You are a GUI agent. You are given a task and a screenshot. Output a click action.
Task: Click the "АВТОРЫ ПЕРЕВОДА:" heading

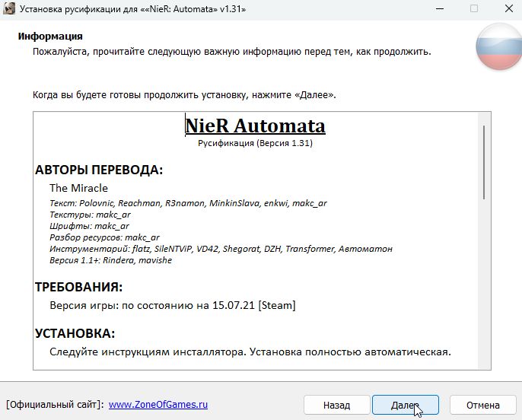pyautogui.click(x=99, y=170)
